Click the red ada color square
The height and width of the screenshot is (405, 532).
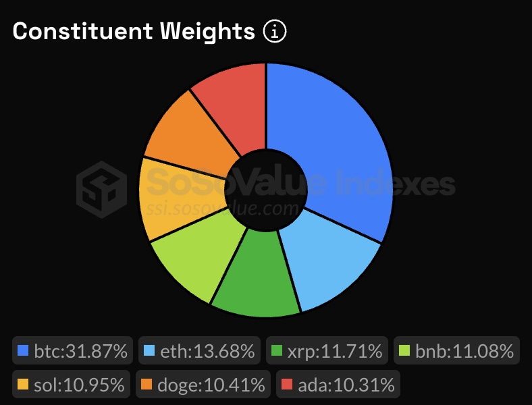tap(287, 384)
